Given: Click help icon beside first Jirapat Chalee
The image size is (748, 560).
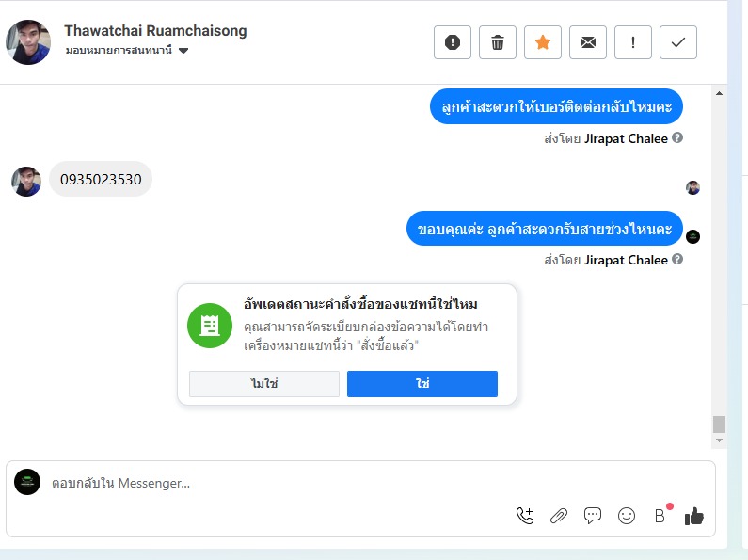Looking at the screenshot, I should (677, 138).
